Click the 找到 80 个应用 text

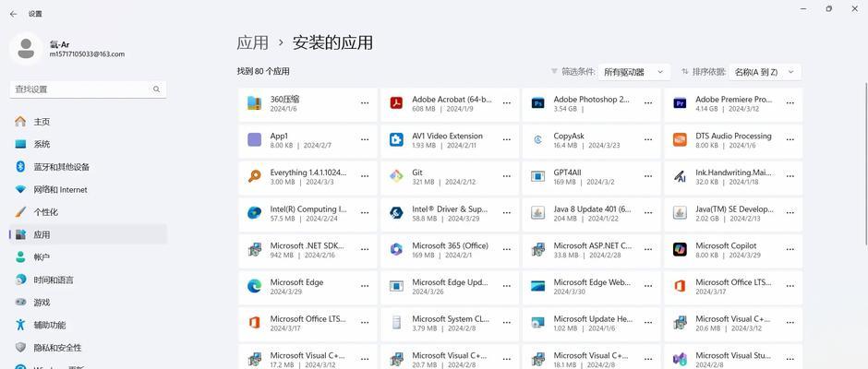[263, 71]
